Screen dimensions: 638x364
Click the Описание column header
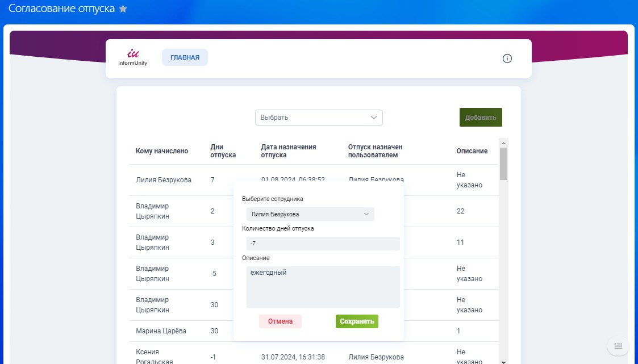point(472,151)
